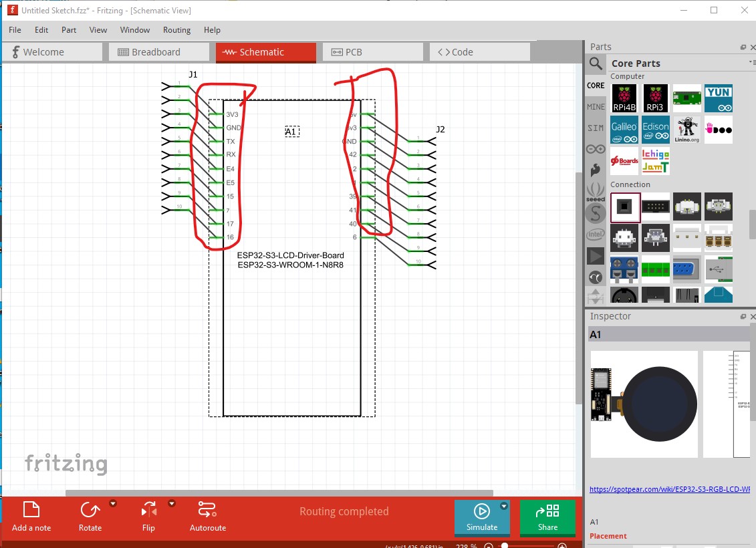Screen dimensions: 756x548
Task: Pick the Ichigo JamT part
Action: pos(655,161)
